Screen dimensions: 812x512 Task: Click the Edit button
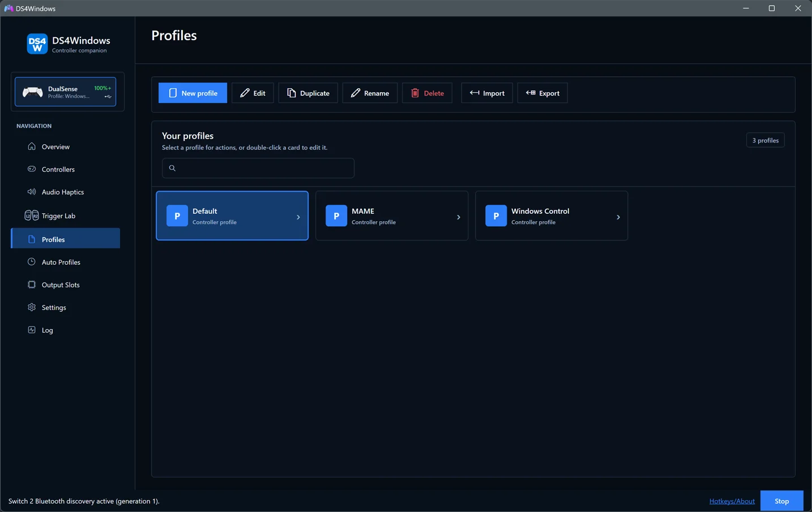[253, 93]
